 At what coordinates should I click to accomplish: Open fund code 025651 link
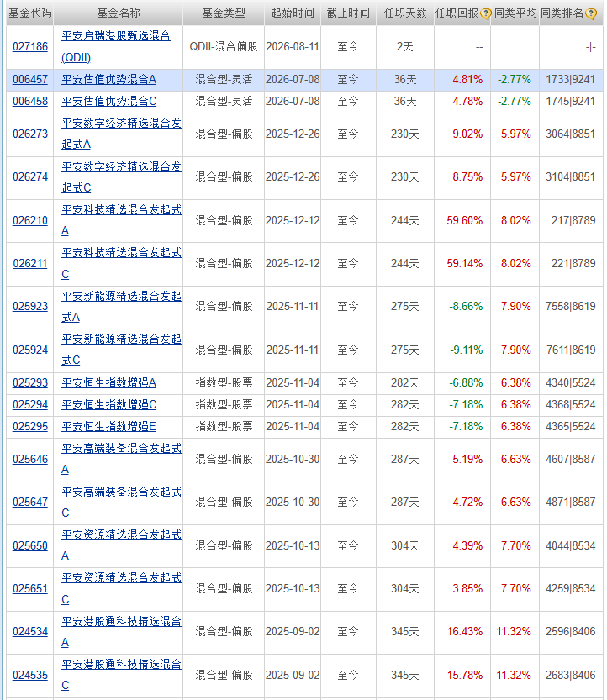click(x=30, y=589)
